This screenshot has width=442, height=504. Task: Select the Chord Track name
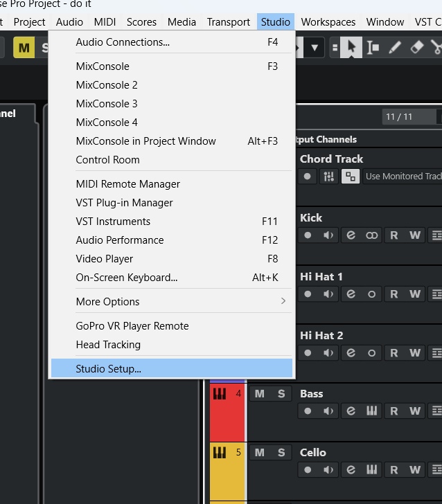click(x=331, y=159)
